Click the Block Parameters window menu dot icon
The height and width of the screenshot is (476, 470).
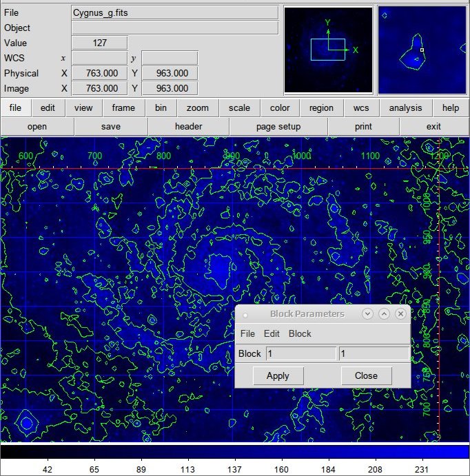coord(245,315)
